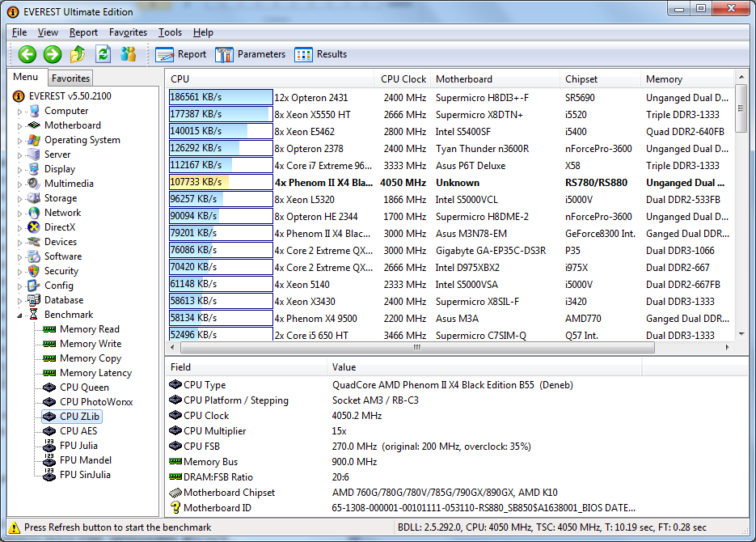Open the View menu

(48, 32)
